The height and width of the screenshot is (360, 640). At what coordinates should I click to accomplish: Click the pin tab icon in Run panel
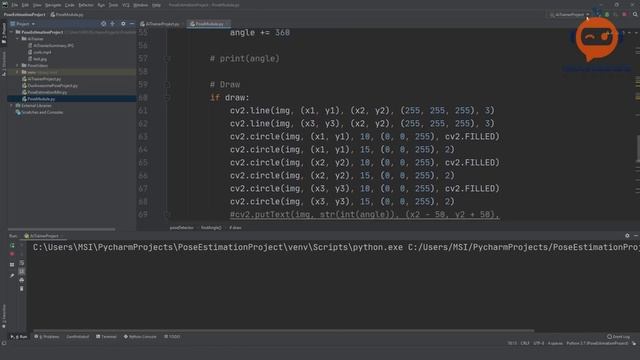coord(12,276)
